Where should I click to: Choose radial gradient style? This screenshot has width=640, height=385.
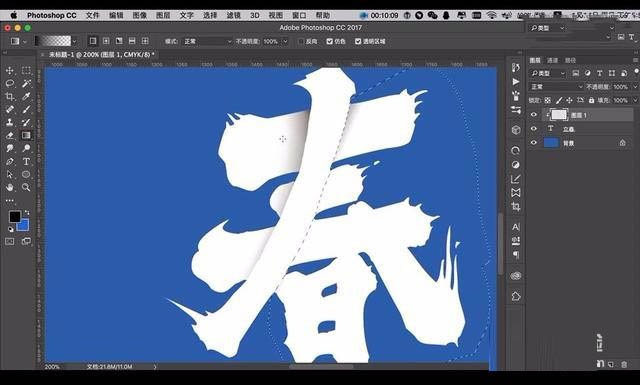[x=106, y=41]
